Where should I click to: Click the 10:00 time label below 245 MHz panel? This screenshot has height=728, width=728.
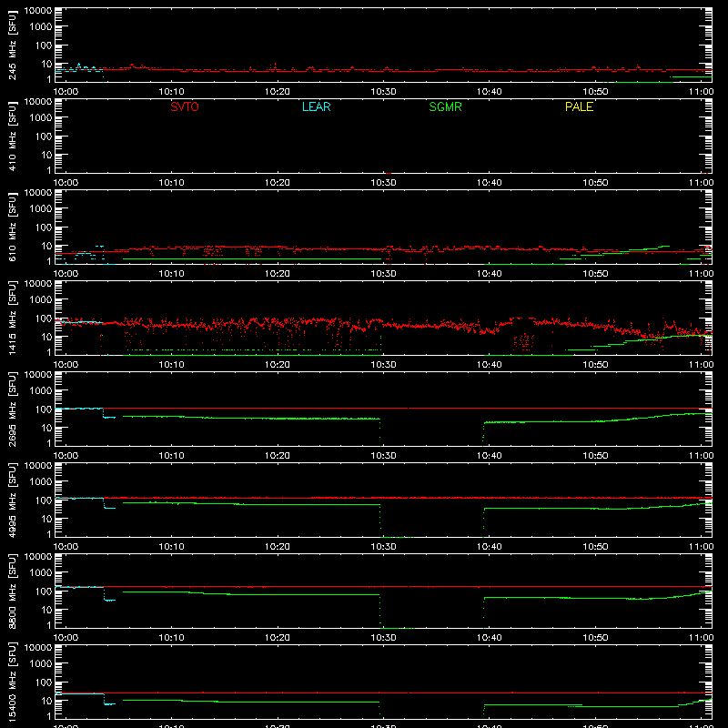(66, 92)
